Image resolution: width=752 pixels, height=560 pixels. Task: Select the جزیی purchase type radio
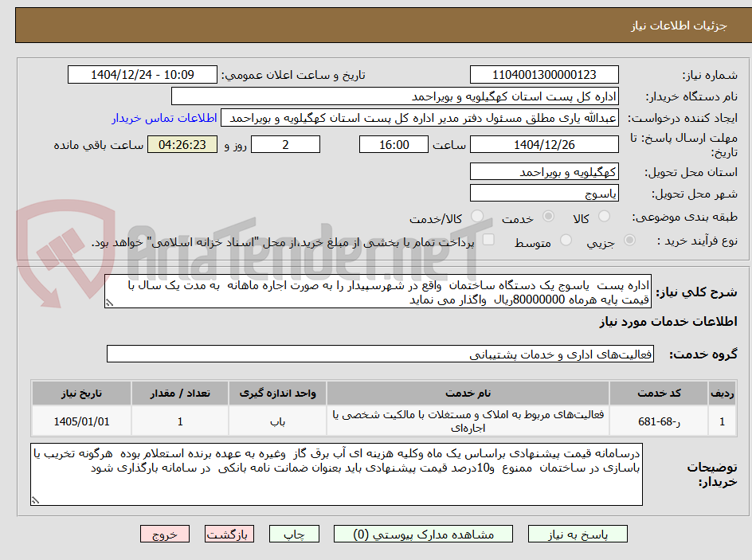tap(629, 241)
